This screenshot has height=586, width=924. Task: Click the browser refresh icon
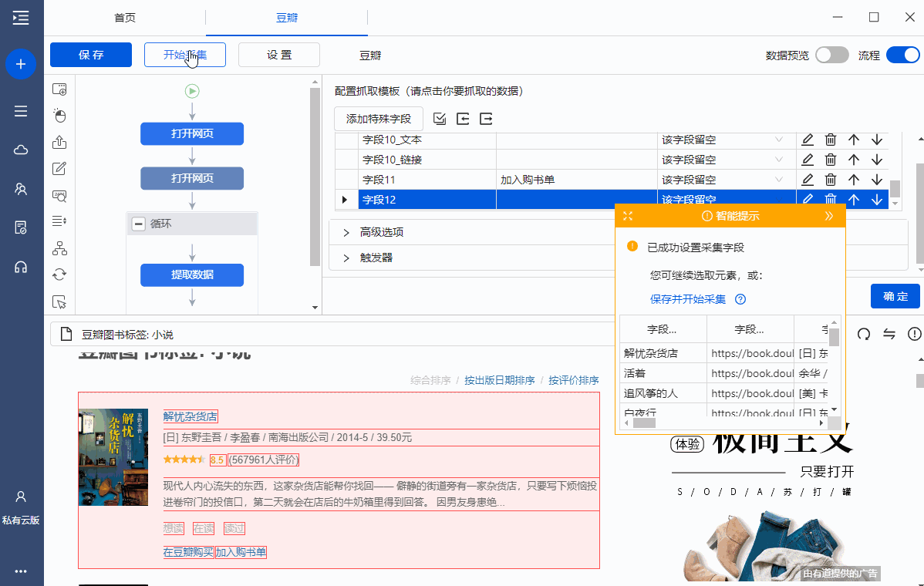click(864, 335)
